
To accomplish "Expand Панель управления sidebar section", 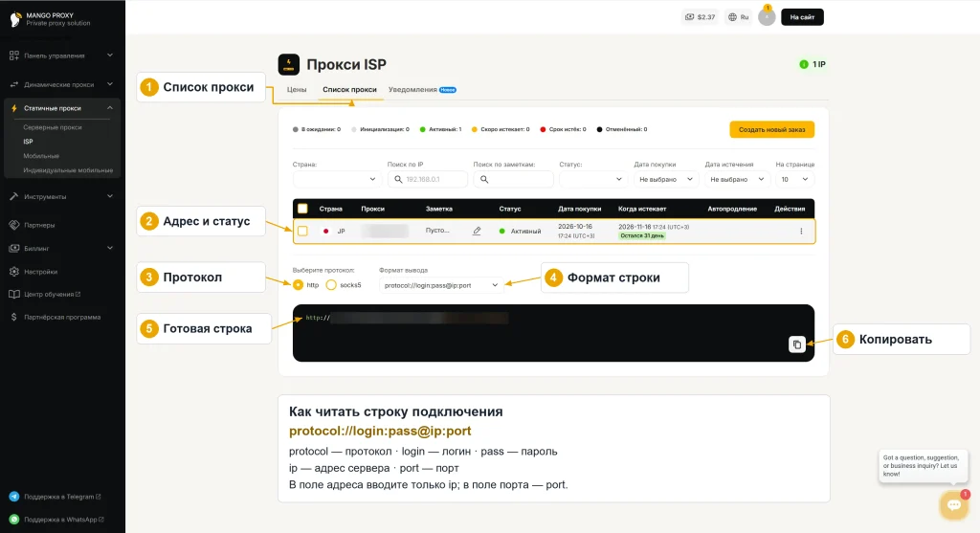I will click(110, 55).
